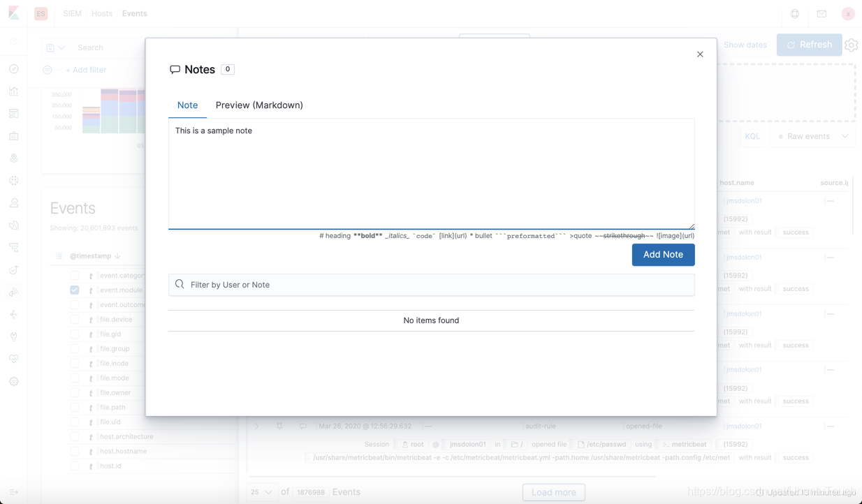Toggle the file.inode field checkbox
The width and height of the screenshot is (862, 504).
click(74, 364)
